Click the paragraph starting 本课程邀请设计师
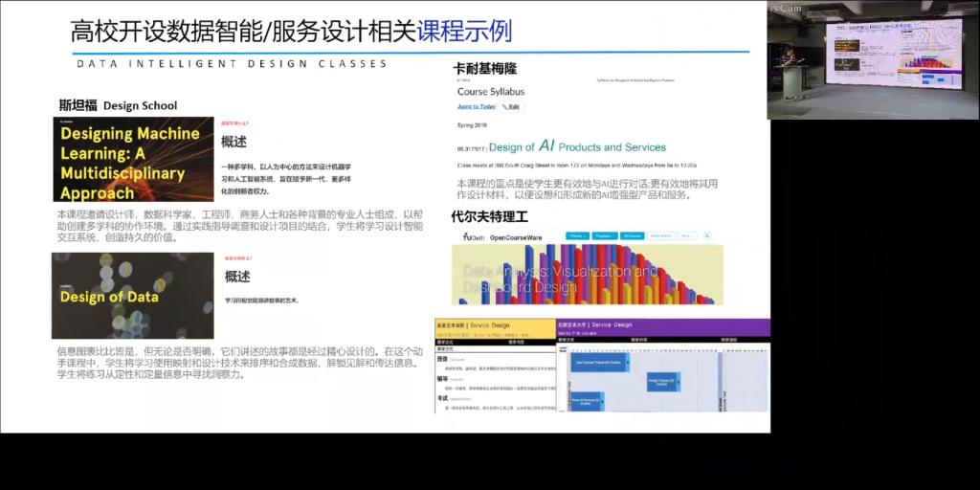 [x=240, y=226]
